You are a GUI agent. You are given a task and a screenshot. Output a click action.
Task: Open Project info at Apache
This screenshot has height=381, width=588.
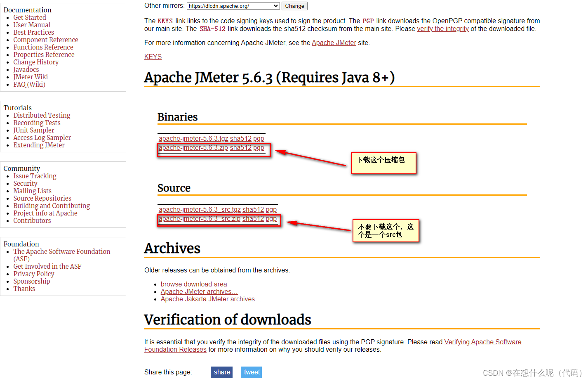click(x=45, y=213)
